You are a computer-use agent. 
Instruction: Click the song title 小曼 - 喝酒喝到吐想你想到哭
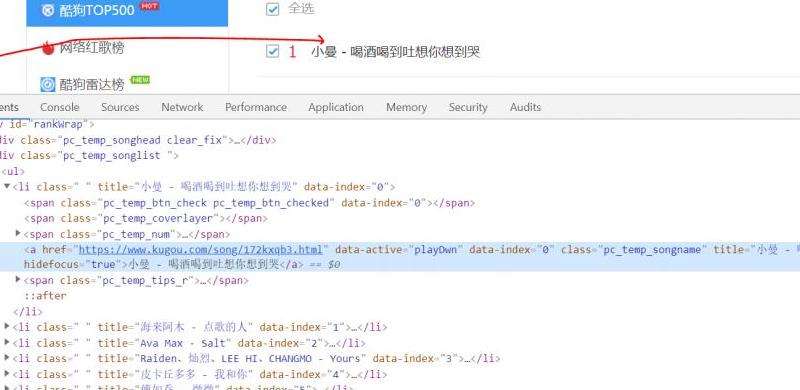point(395,52)
